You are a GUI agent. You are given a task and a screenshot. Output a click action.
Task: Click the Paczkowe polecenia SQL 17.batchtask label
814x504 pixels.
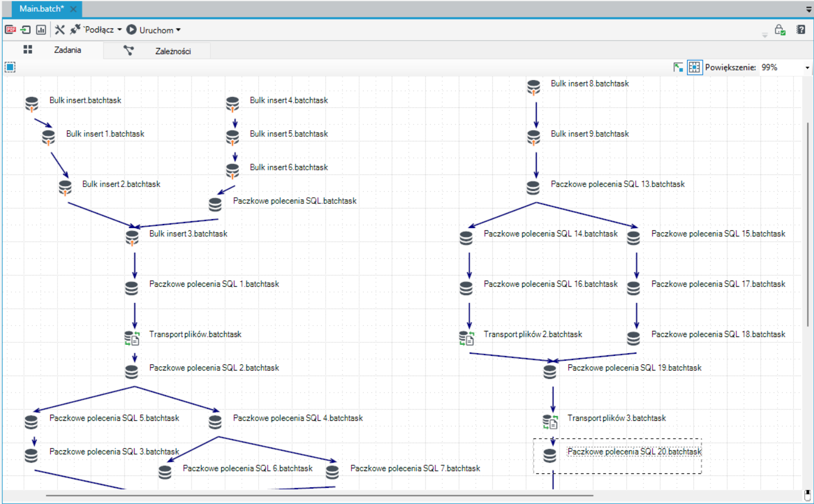point(718,284)
